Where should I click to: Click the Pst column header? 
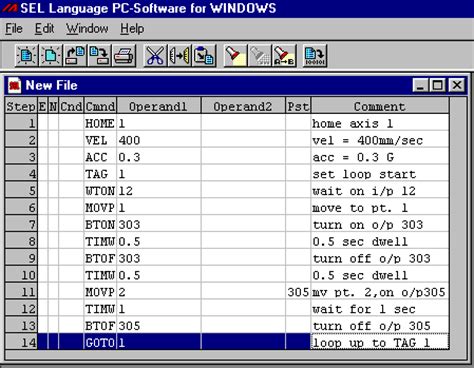298,106
